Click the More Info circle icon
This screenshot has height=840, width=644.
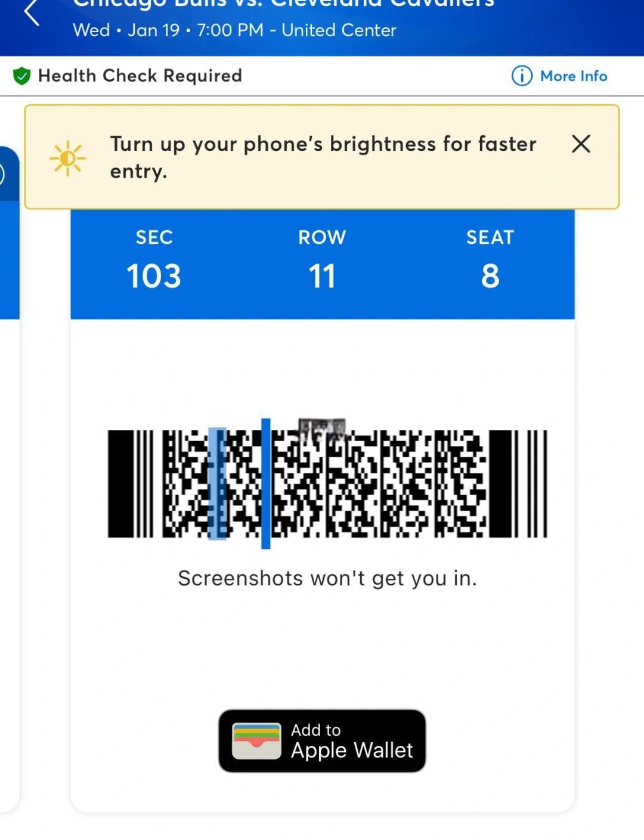pos(522,76)
